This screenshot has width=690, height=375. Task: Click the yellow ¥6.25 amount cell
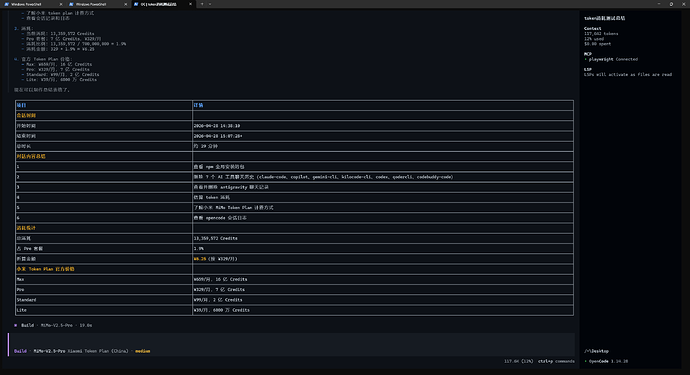[x=383, y=259]
